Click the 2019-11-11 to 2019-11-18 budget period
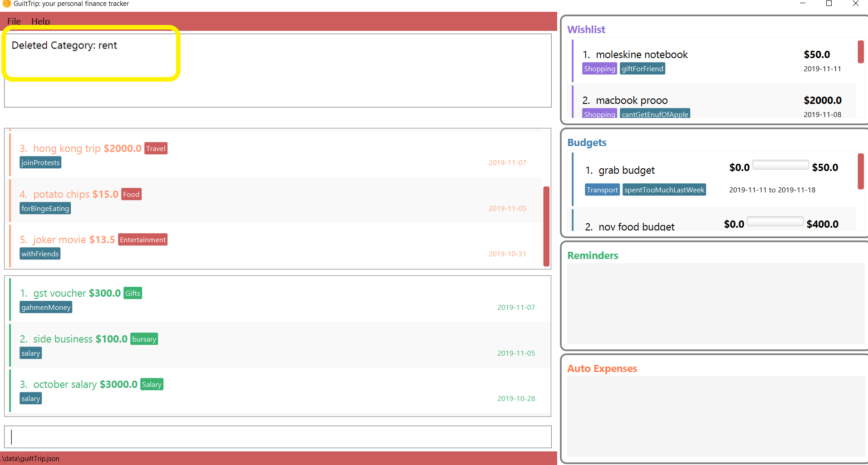The height and width of the screenshot is (465, 868). 772,190
